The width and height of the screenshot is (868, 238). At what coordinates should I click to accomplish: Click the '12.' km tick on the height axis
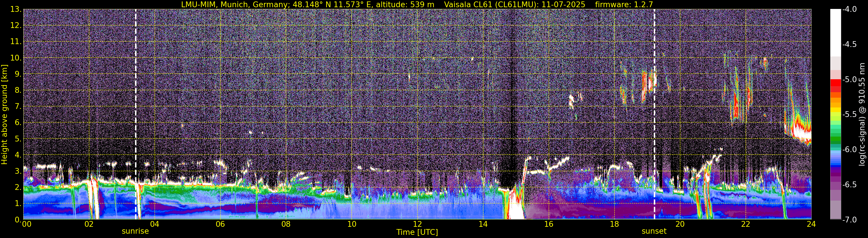(16, 26)
